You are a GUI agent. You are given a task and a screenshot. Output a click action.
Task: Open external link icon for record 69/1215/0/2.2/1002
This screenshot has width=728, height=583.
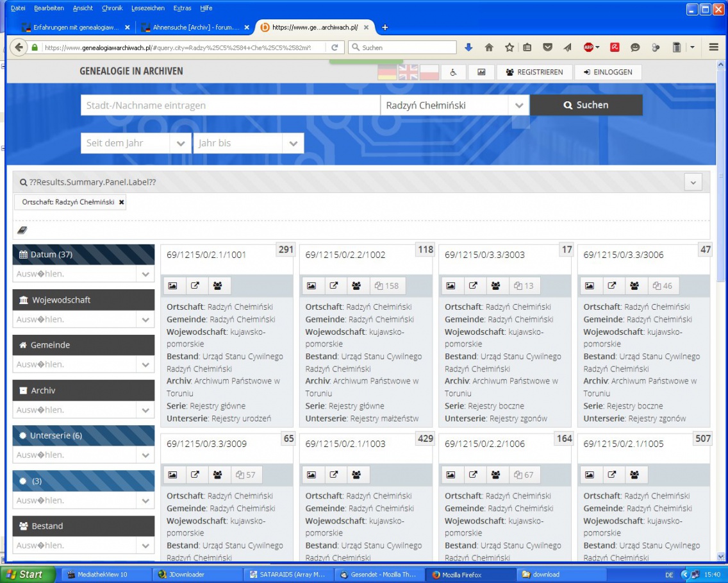click(x=334, y=286)
